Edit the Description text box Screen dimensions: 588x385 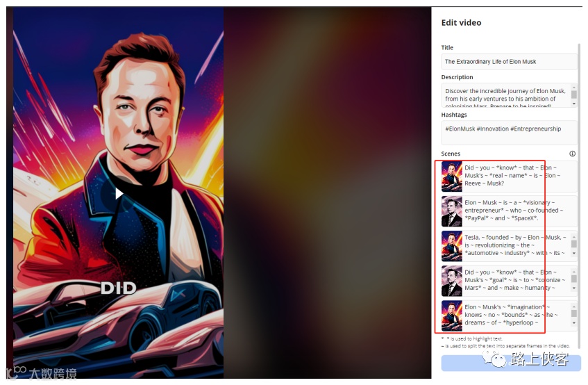[505, 95]
